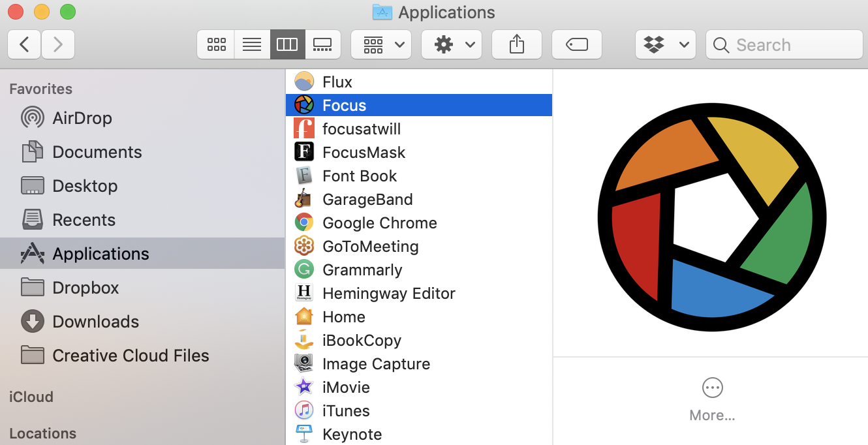
Task: Select the Hemingway Editor app name
Action: 389,293
